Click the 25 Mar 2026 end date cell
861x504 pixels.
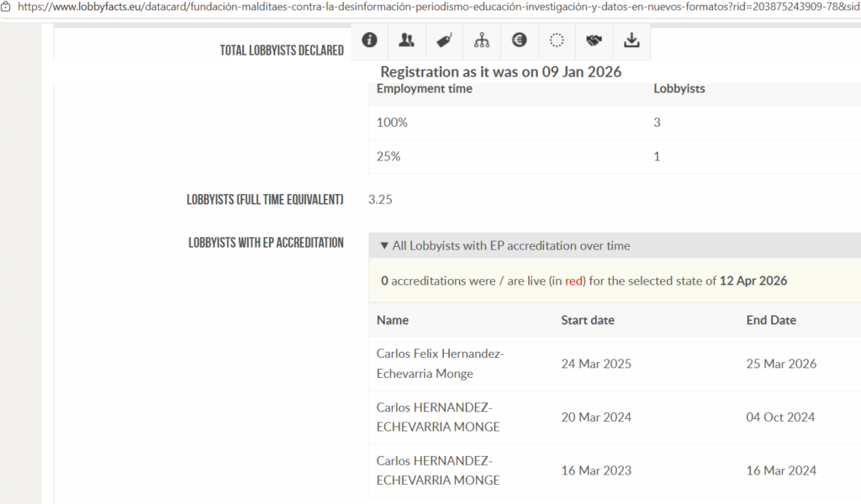(x=781, y=364)
